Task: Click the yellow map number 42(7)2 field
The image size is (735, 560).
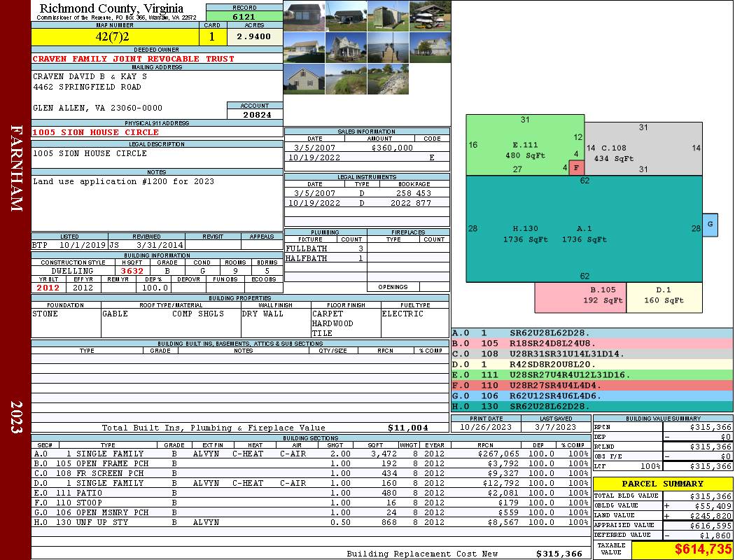Action: tap(115, 36)
